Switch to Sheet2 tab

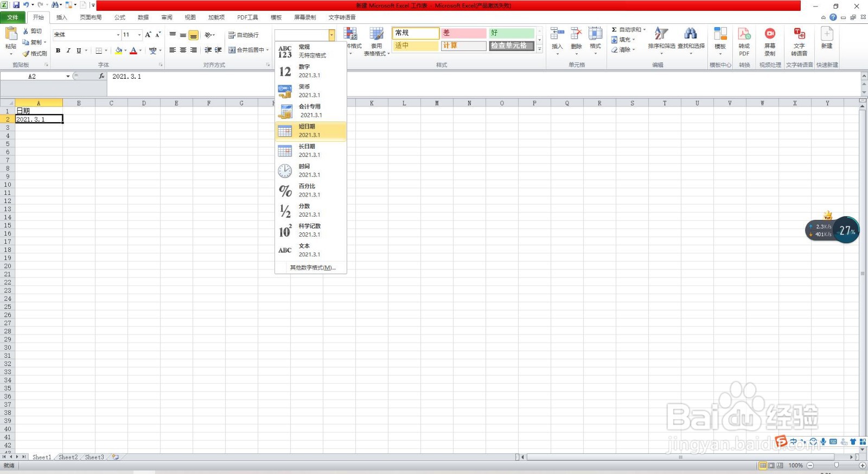coord(68,457)
